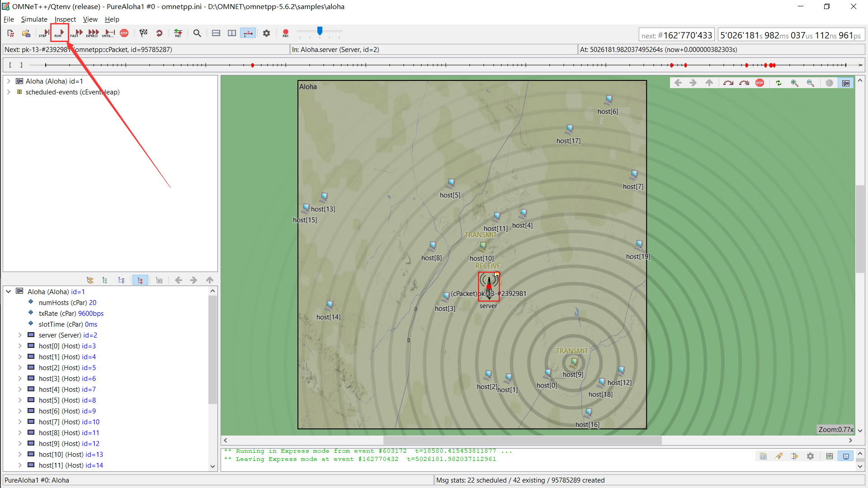Click the Step single event button

point(44,33)
